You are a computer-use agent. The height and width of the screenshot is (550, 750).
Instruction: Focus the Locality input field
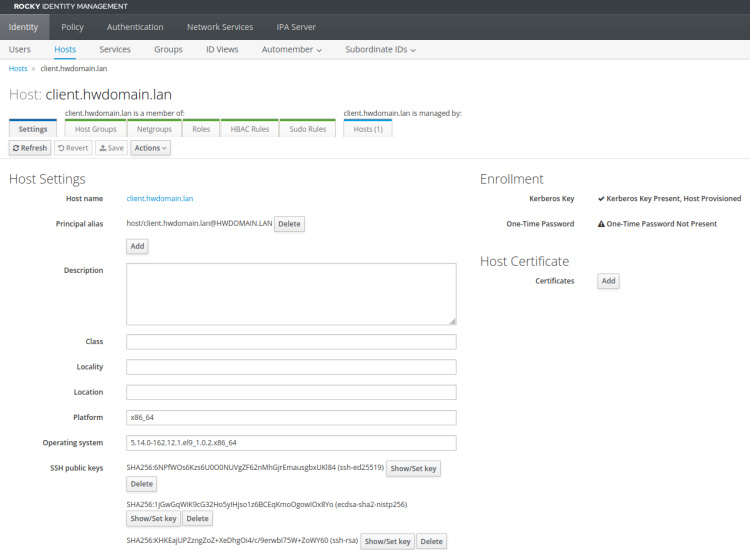(291, 367)
